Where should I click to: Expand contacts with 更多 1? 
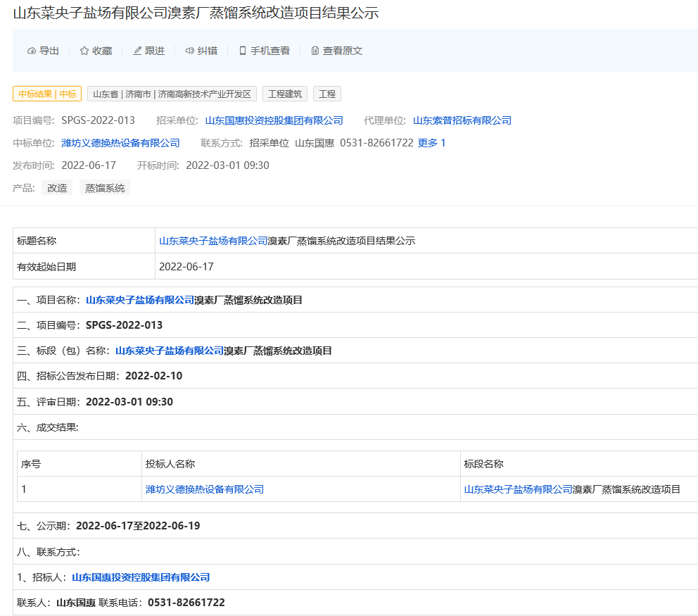pyautogui.click(x=432, y=143)
